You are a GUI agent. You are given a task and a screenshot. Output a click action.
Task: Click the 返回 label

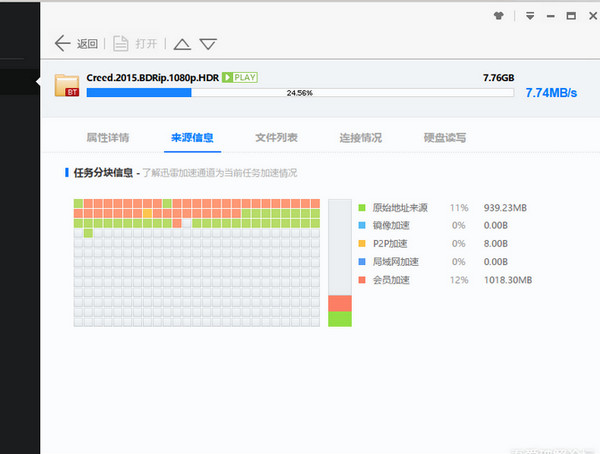coord(87,44)
